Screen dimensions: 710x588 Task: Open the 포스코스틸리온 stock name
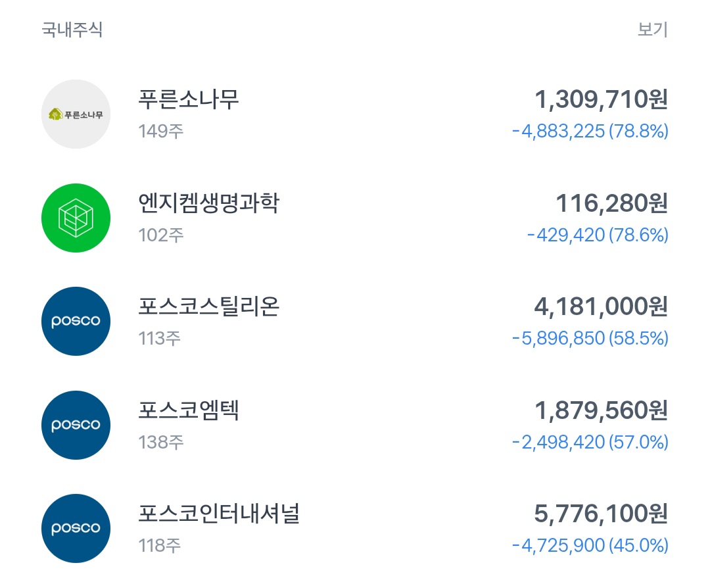208,306
